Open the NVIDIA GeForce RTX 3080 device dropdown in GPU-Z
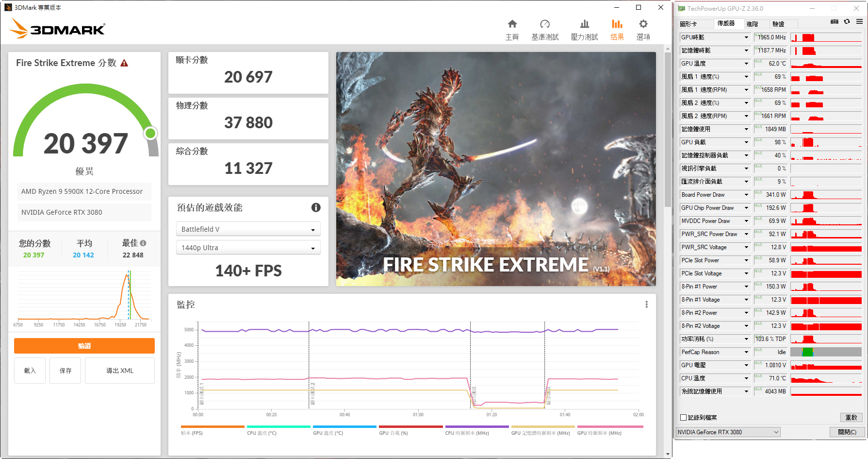868x459 pixels. (728, 432)
